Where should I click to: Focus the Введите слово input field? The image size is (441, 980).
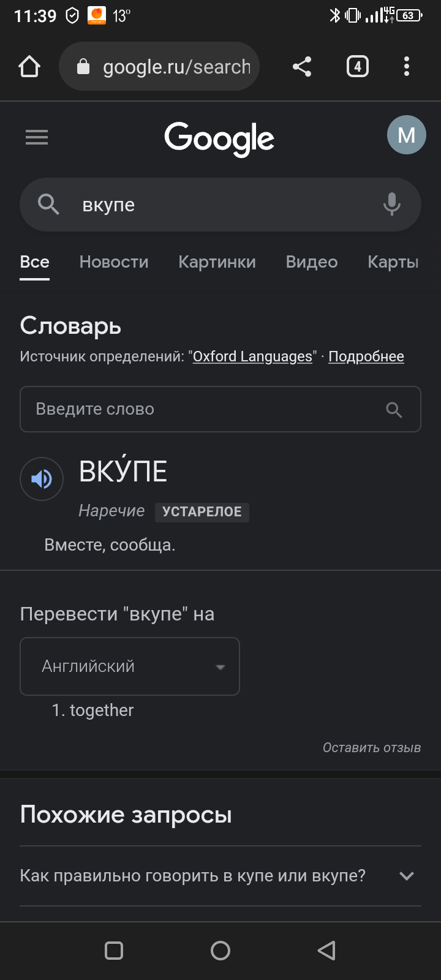[202, 409]
